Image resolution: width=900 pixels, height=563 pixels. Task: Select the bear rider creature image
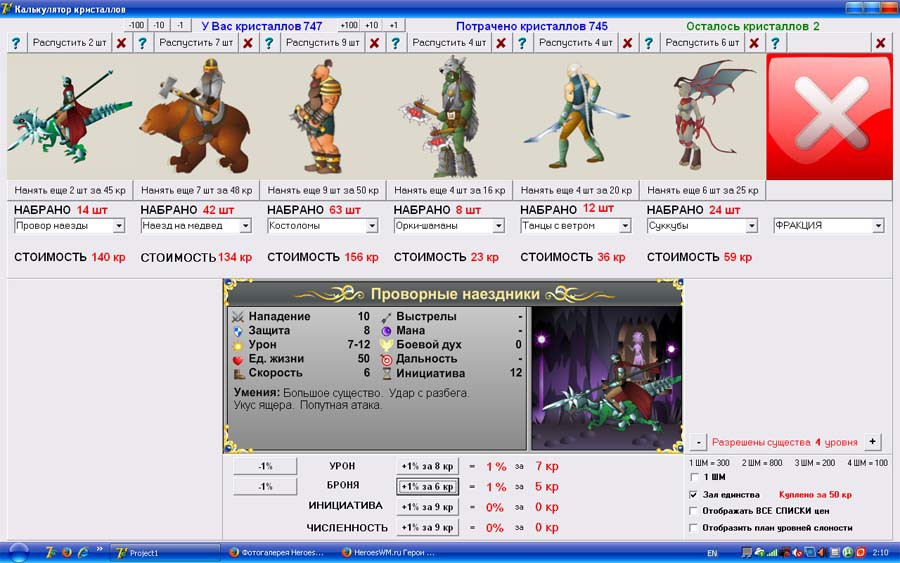196,117
